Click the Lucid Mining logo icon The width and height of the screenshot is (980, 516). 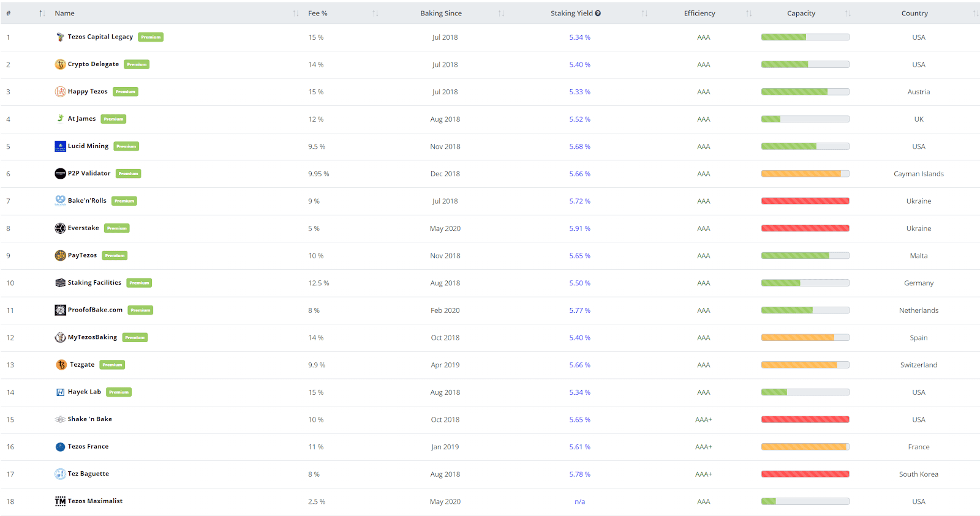(x=60, y=146)
